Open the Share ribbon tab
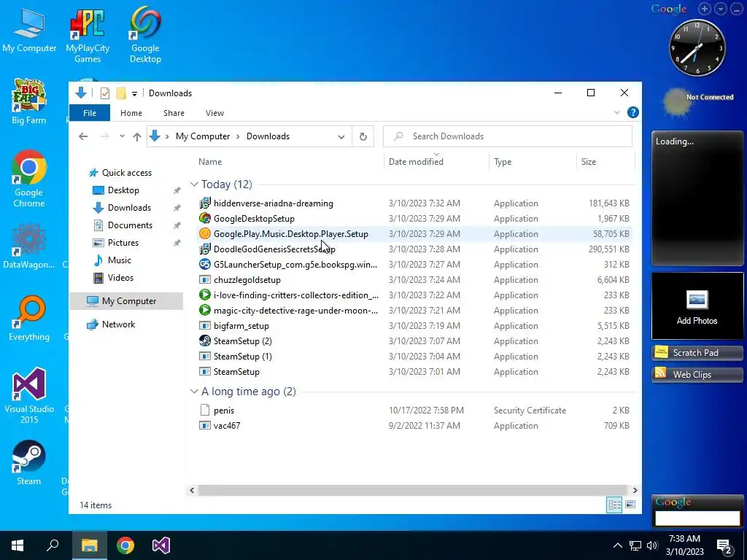 click(174, 113)
